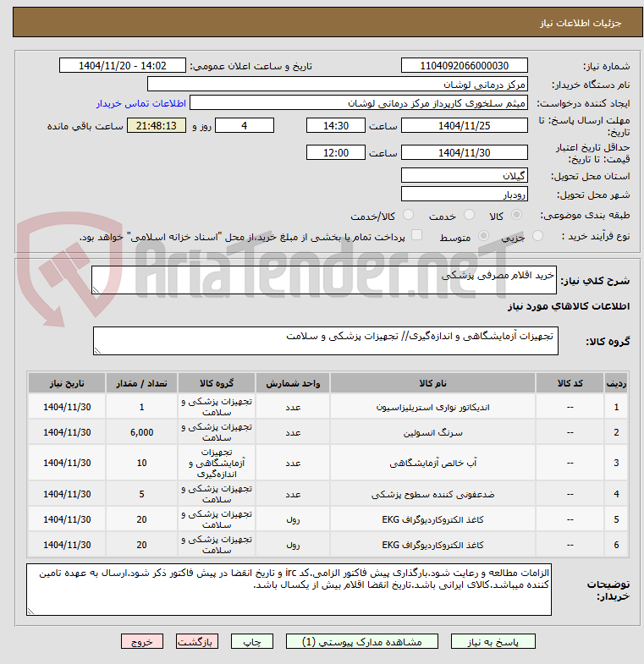Click the کاغذ الکتروکاردیوگراف EKG in row 6
The width and height of the screenshot is (644, 664).
[432, 545]
